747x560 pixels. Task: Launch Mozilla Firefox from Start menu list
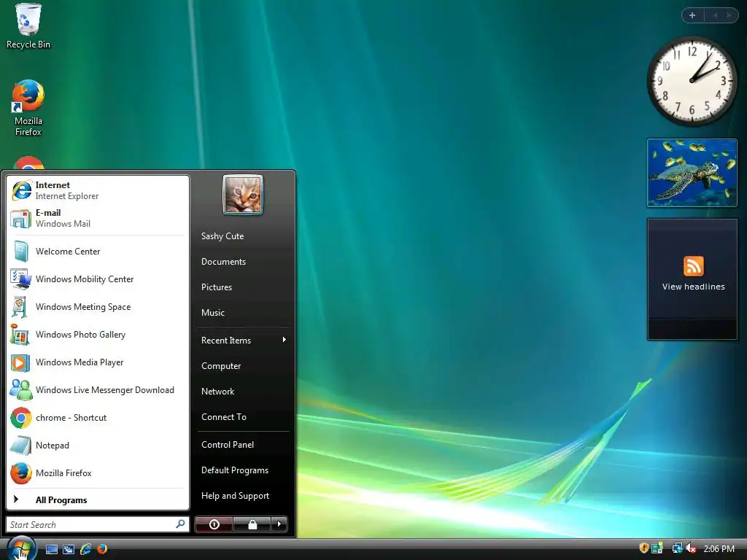click(98, 472)
